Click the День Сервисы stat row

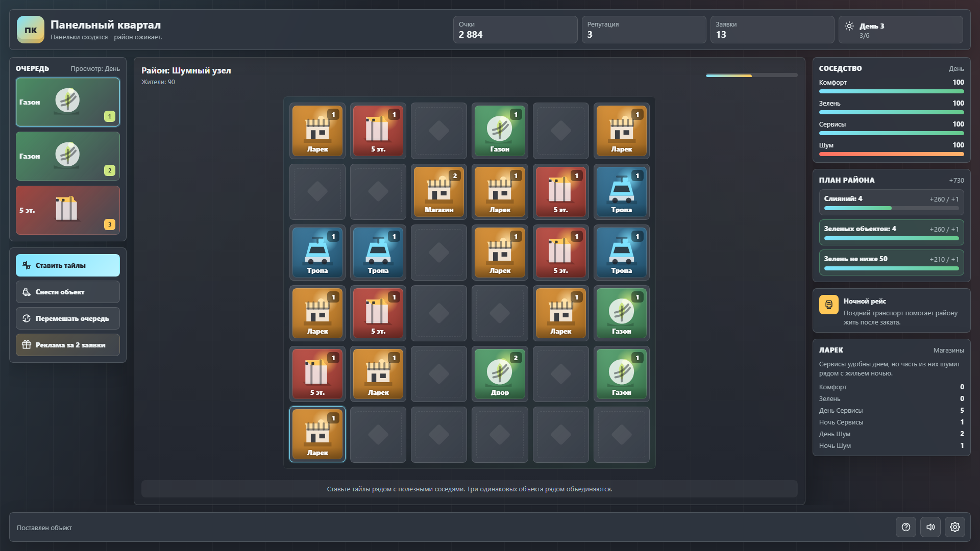(x=891, y=411)
